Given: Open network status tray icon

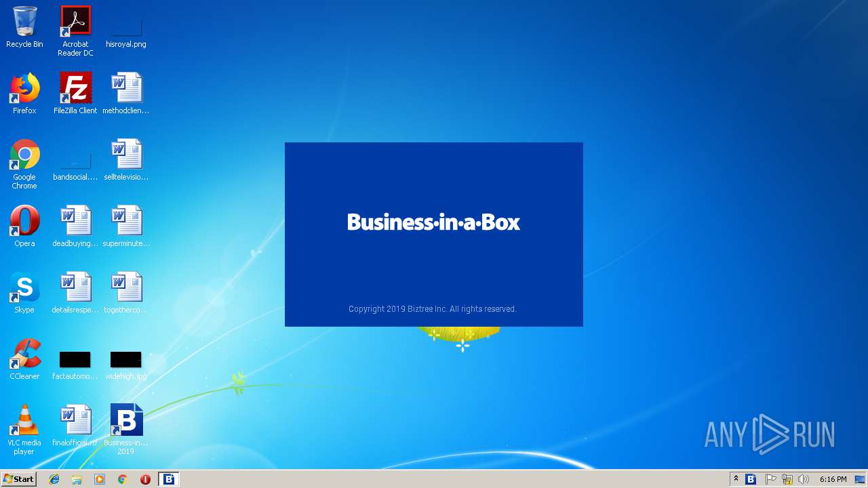Looking at the screenshot, I should tap(787, 479).
